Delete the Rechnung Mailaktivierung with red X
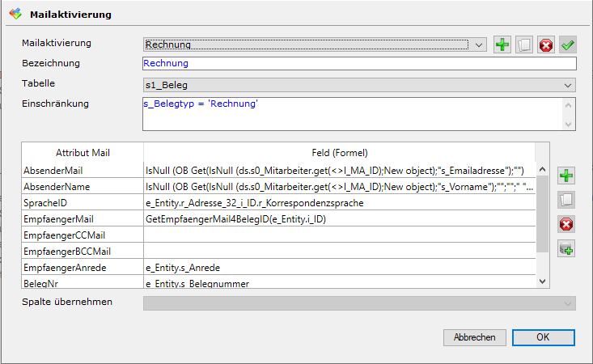The image size is (593, 364). [546, 45]
